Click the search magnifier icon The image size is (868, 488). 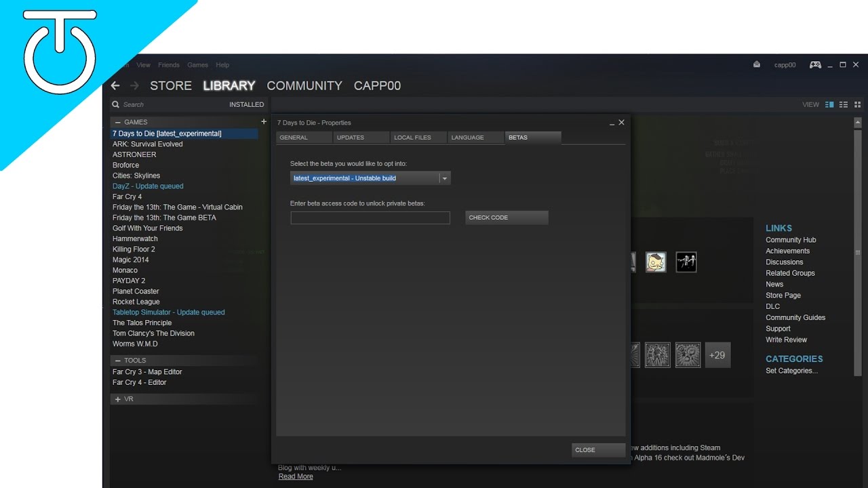tap(115, 104)
